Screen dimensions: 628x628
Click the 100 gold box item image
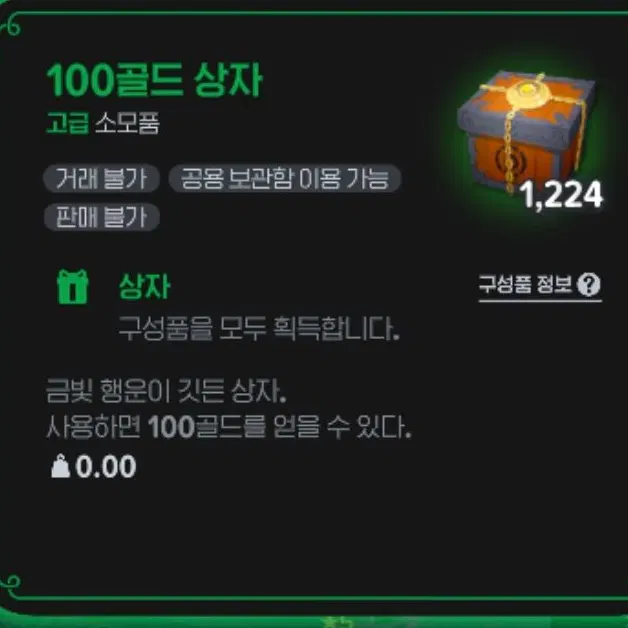tap(526, 133)
